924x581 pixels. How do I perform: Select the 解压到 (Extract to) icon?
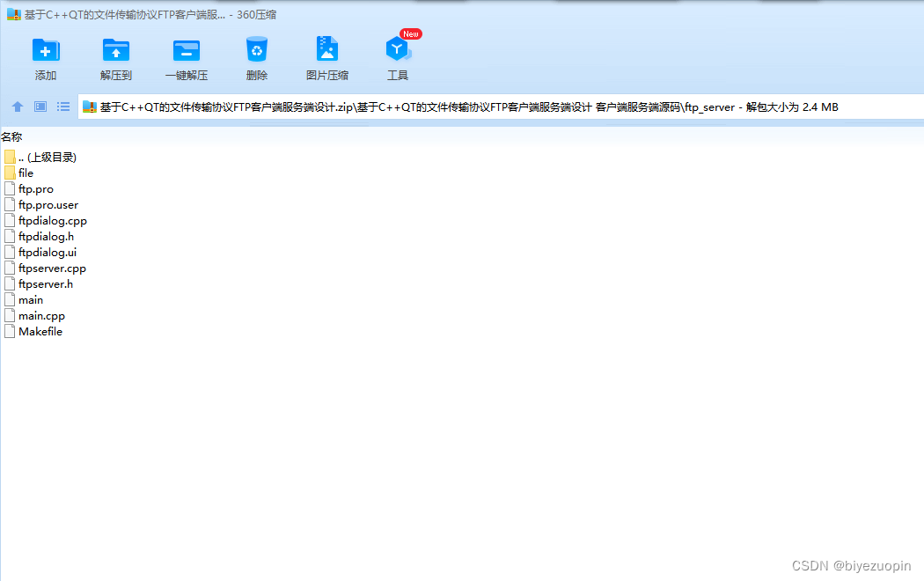(115, 53)
